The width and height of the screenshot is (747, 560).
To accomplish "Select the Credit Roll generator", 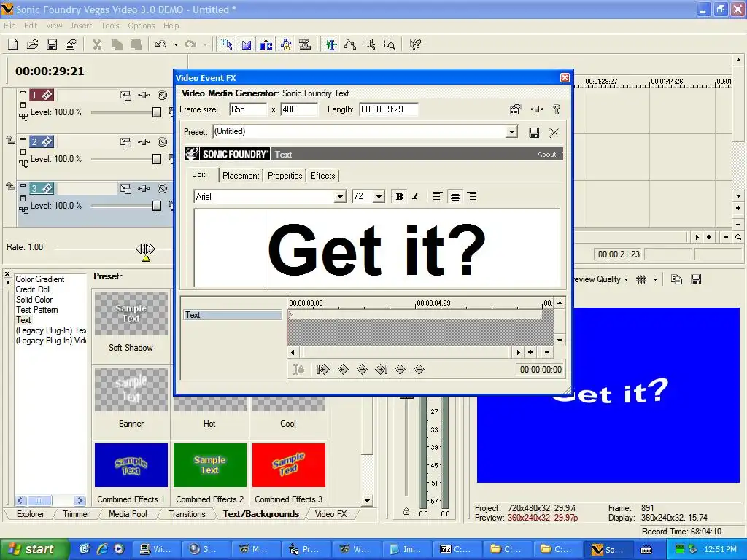I will 33,289.
